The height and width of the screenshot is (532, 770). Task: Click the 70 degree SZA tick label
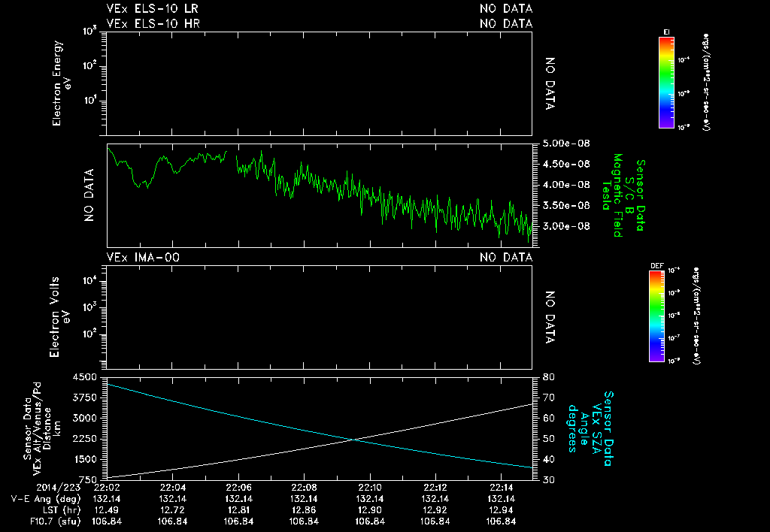[x=548, y=397]
